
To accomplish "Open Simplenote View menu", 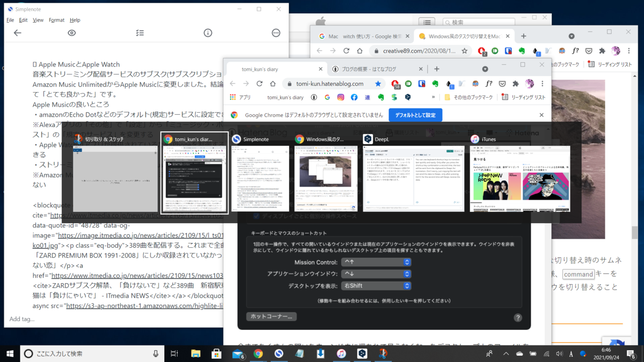I will tap(38, 20).
